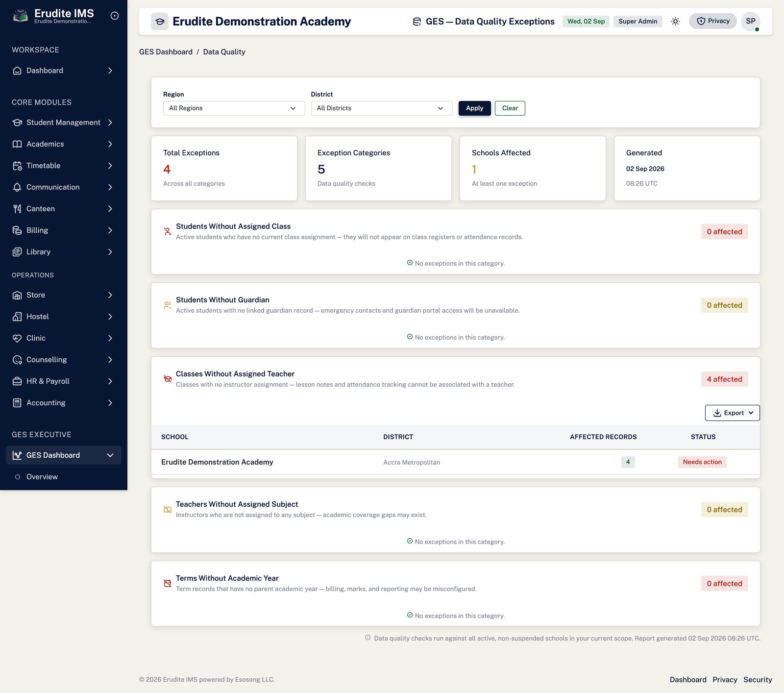Open the Counselling menu item
This screenshot has width=784, height=693.
(64, 360)
